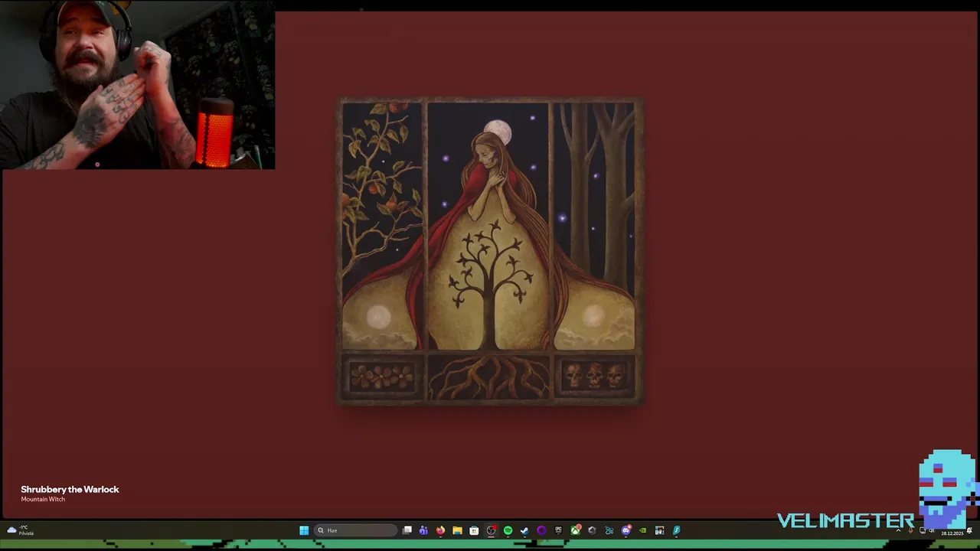This screenshot has height=551, width=980.
Task: Open the NVIDIA app from taskbar
Action: pyautogui.click(x=642, y=530)
